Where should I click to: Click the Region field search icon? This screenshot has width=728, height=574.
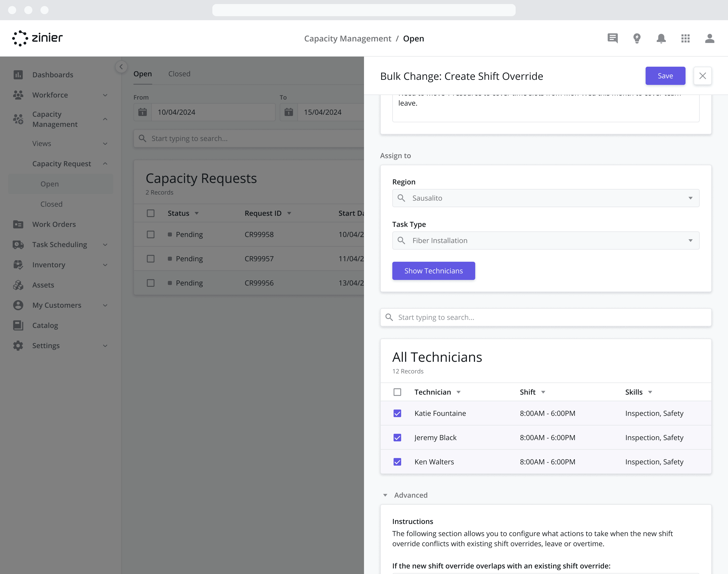pos(401,198)
